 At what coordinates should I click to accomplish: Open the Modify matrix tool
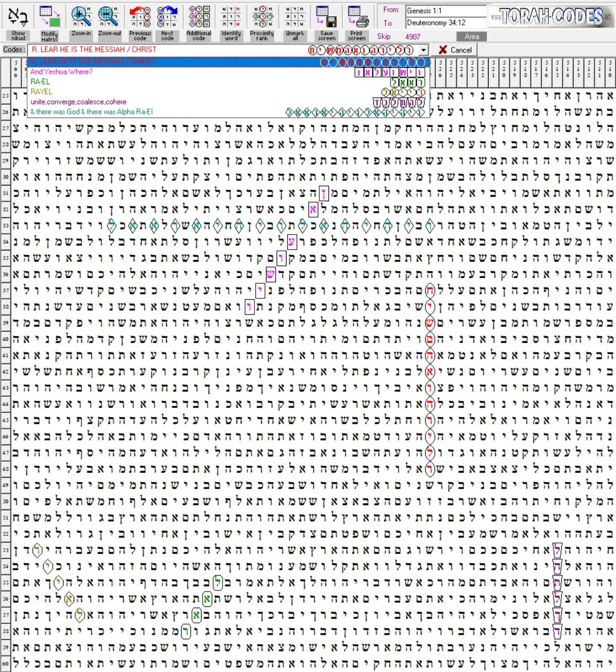point(49,23)
